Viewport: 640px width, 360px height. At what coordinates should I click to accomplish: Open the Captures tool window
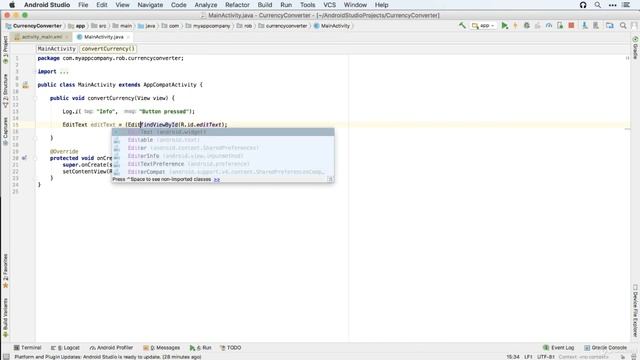5,131
